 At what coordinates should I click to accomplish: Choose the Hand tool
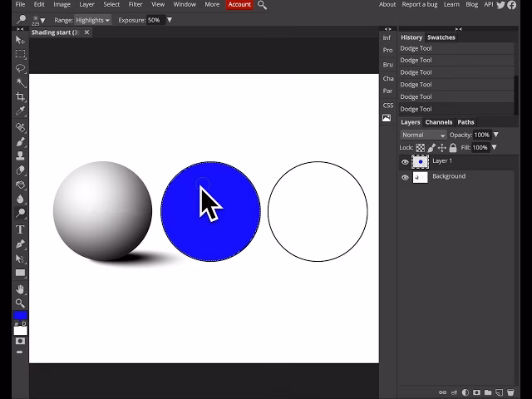coord(20,288)
